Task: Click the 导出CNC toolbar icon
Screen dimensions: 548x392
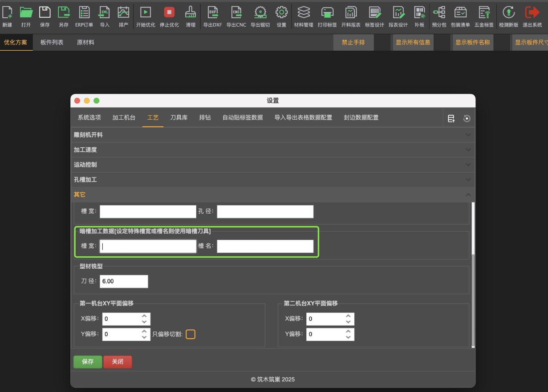Action: 236,12
